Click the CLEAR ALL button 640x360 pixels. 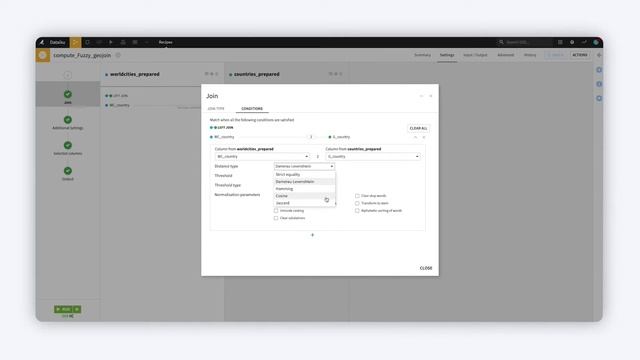pos(418,128)
